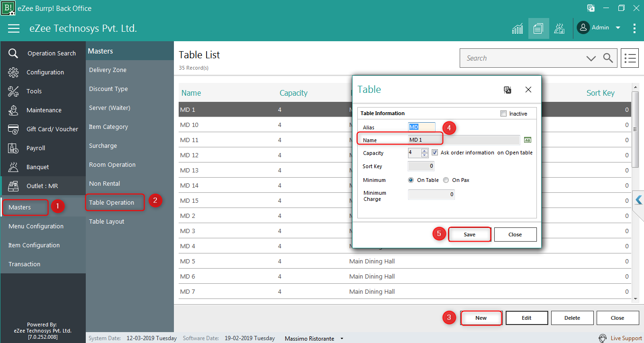Expand the right side panel chevron

coord(638,200)
